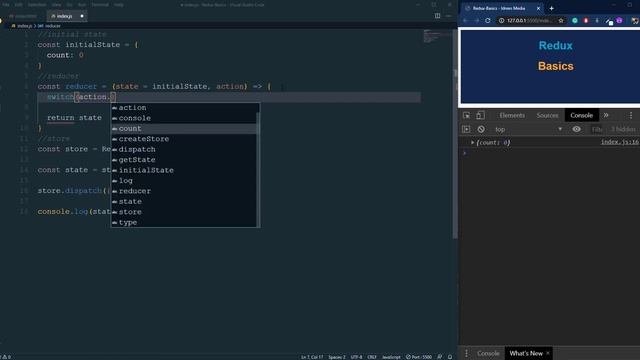Click errors and warnings count in status bar

tap(6, 357)
